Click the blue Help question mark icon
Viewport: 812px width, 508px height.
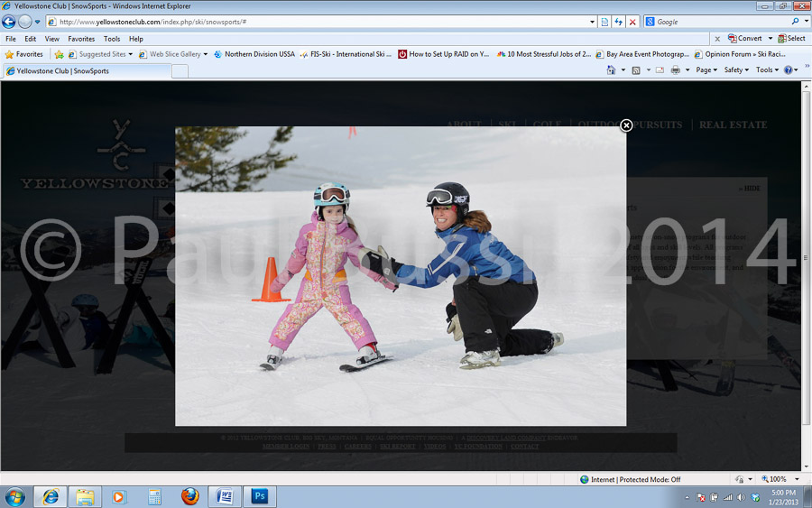[x=789, y=69]
